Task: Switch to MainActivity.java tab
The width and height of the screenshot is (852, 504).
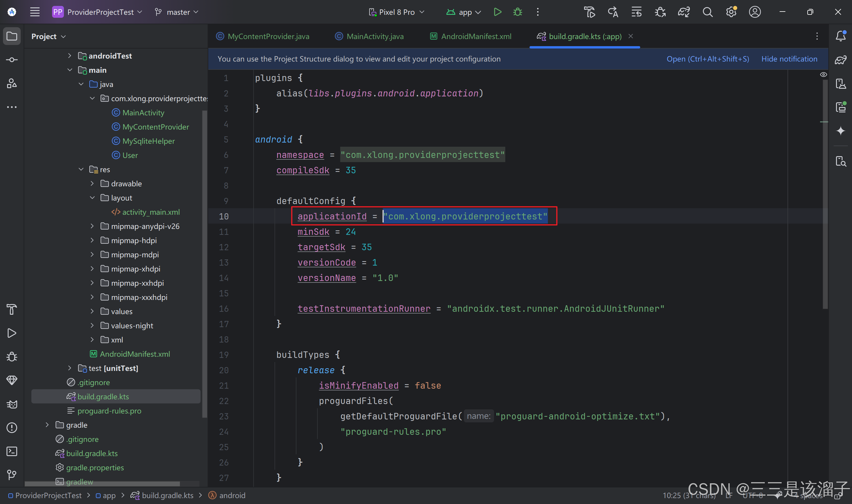Action: coord(369,36)
